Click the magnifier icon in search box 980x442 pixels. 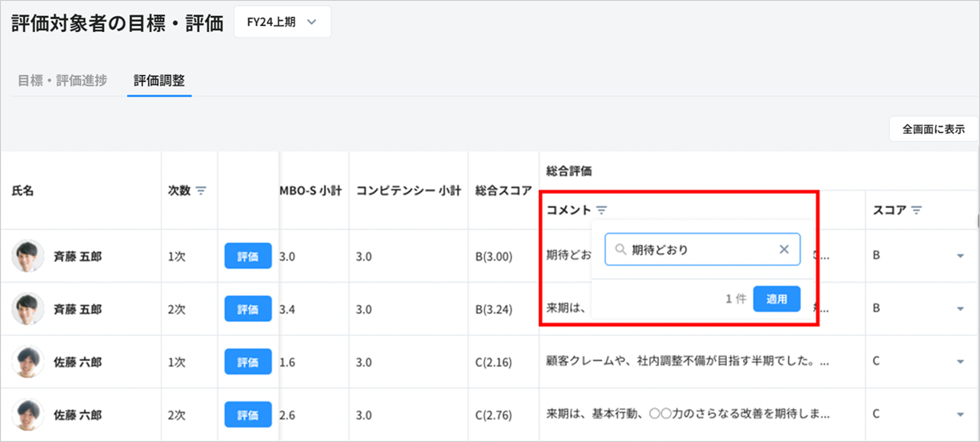[621, 249]
